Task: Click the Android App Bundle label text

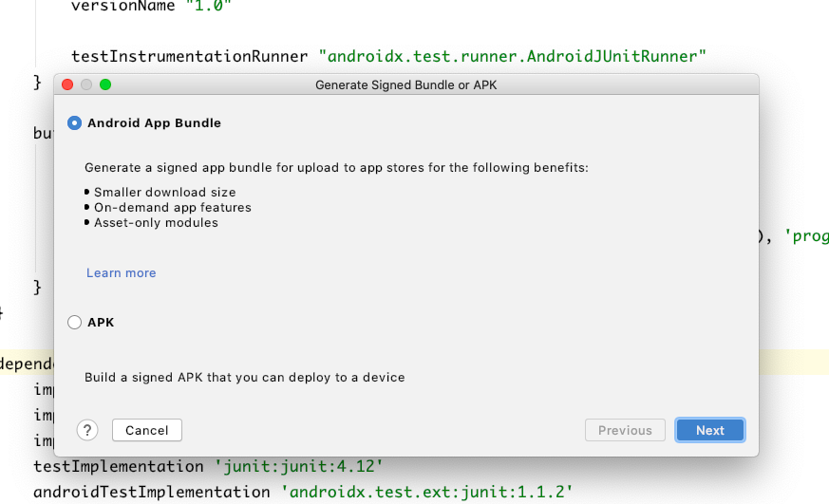Action: (x=155, y=123)
